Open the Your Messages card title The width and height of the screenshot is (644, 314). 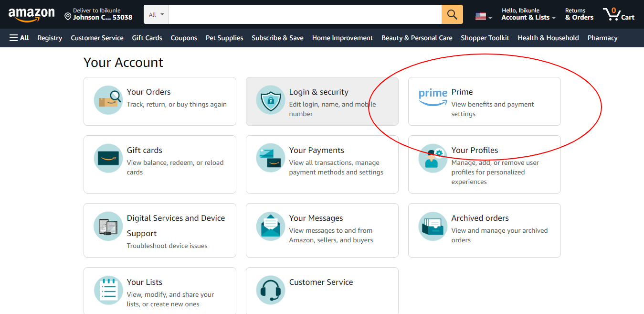[x=316, y=218]
